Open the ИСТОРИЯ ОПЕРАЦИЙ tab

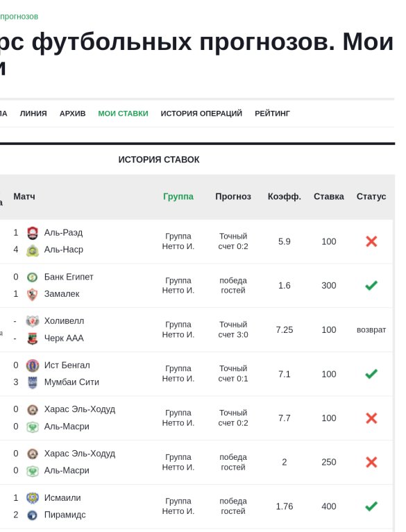tap(201, 114)
